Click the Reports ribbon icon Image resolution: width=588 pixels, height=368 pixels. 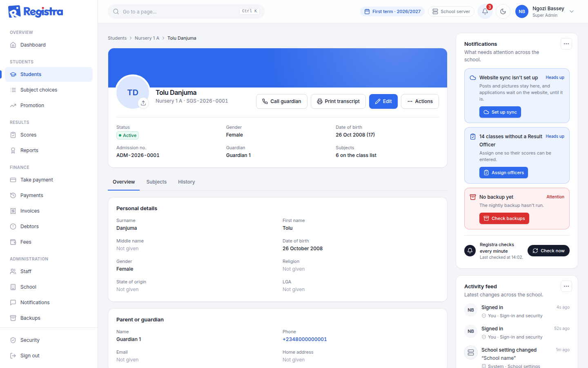click(x=13, y=150)
